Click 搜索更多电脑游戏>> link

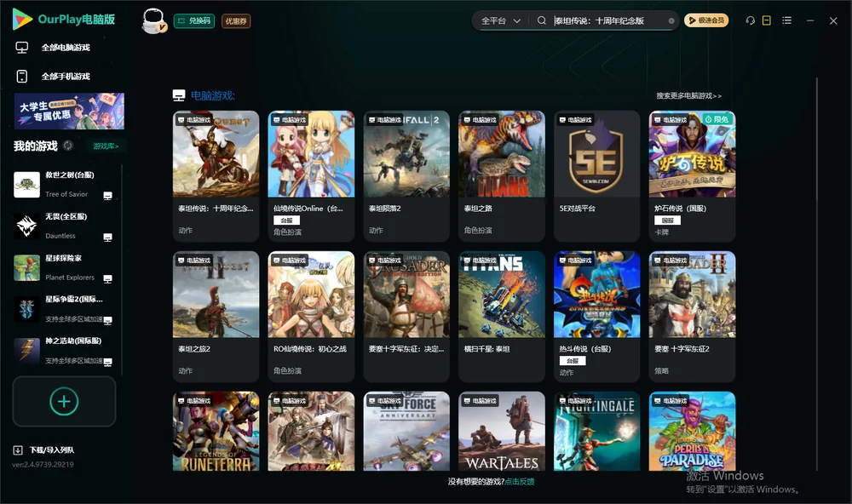coord(688,95)
